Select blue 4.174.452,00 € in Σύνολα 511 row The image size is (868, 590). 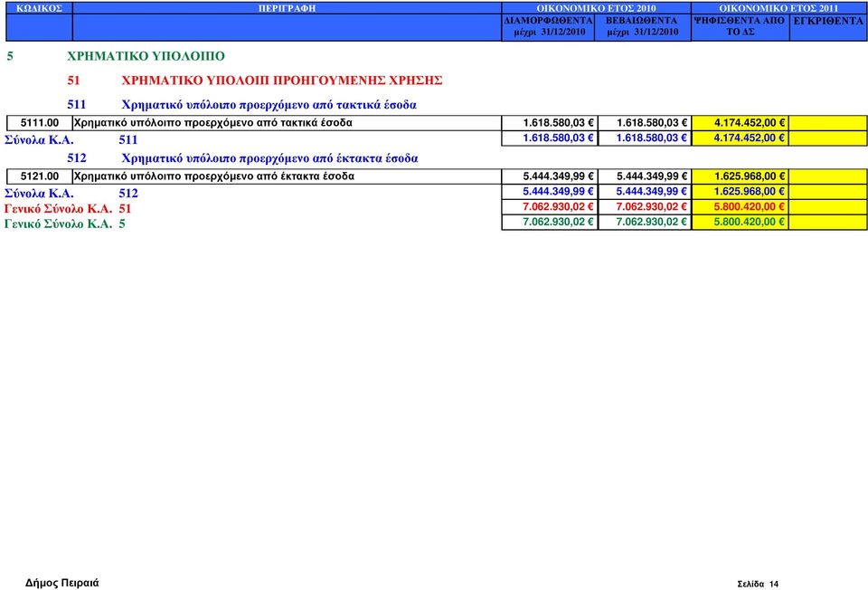(x=741, y=138)
